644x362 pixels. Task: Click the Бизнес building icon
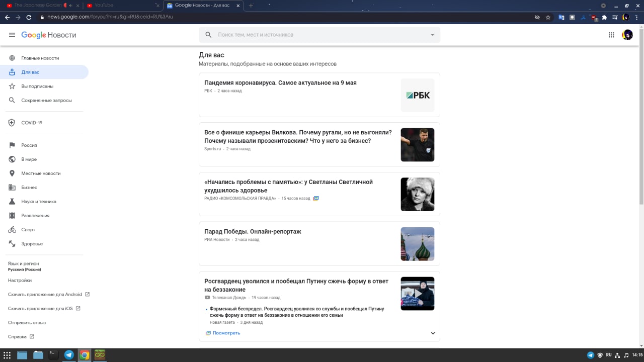[x=12, y=187]
